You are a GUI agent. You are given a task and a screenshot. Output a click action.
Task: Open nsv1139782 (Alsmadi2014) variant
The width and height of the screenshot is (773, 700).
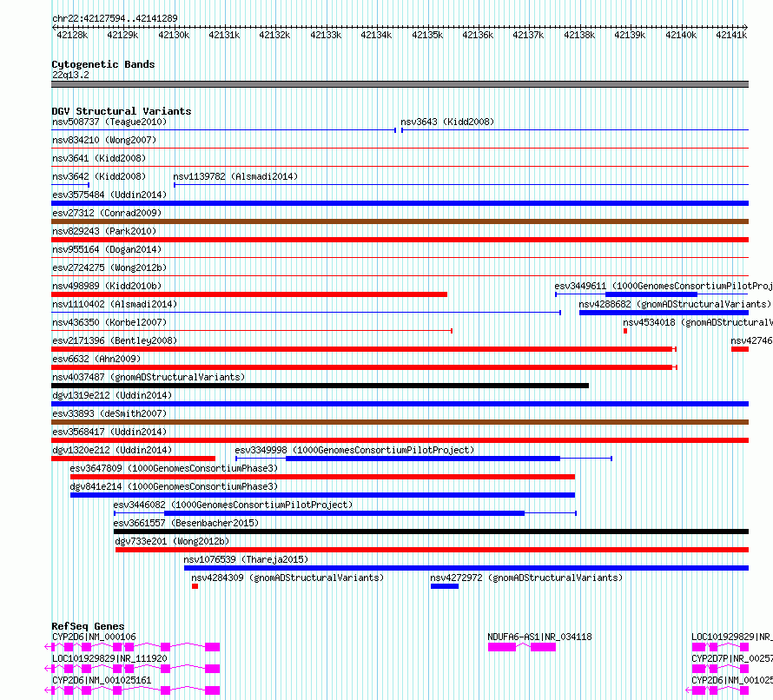[x=235, y=176]
